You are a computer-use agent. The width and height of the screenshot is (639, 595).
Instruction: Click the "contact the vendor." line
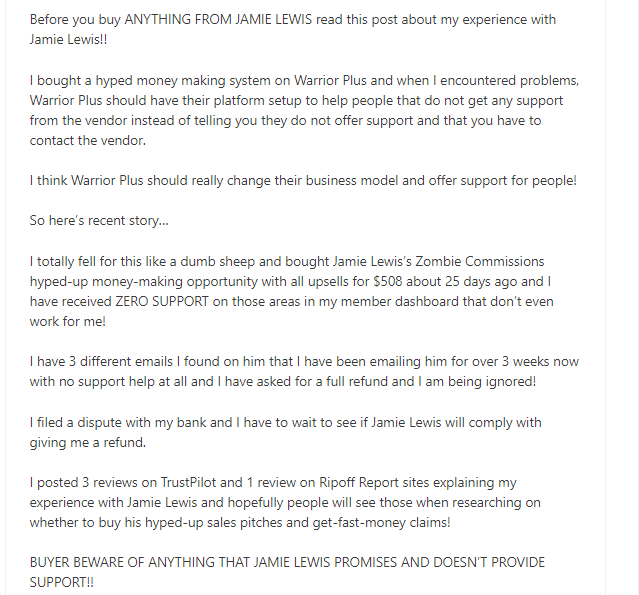click(88, 141)
